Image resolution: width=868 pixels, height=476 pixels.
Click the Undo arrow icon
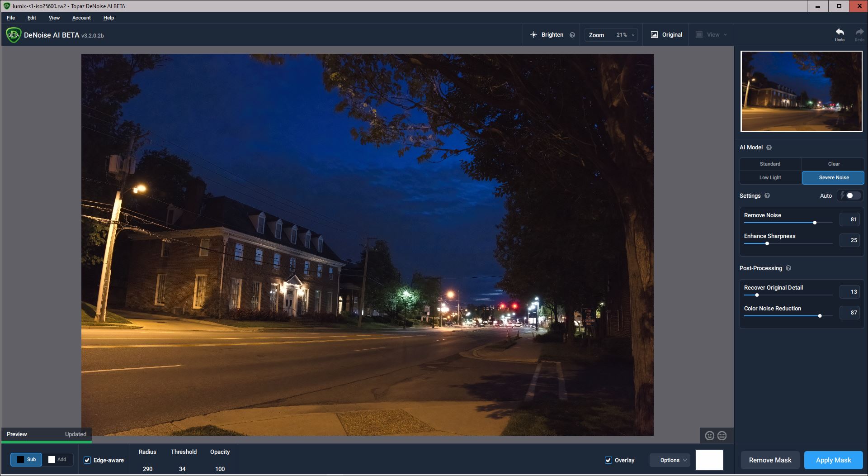point(840,32)
